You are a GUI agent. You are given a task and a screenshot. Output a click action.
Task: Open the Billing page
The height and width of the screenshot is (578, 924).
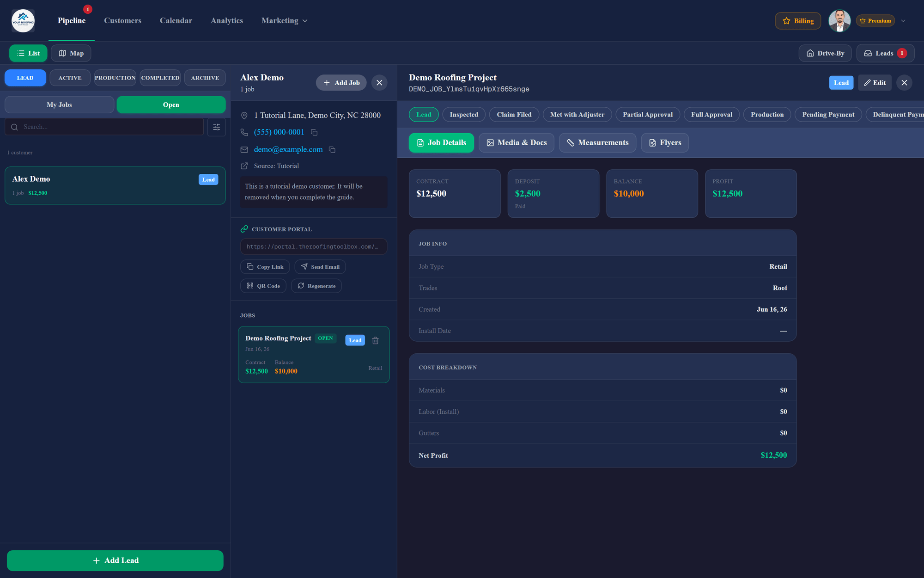(798, 21)
